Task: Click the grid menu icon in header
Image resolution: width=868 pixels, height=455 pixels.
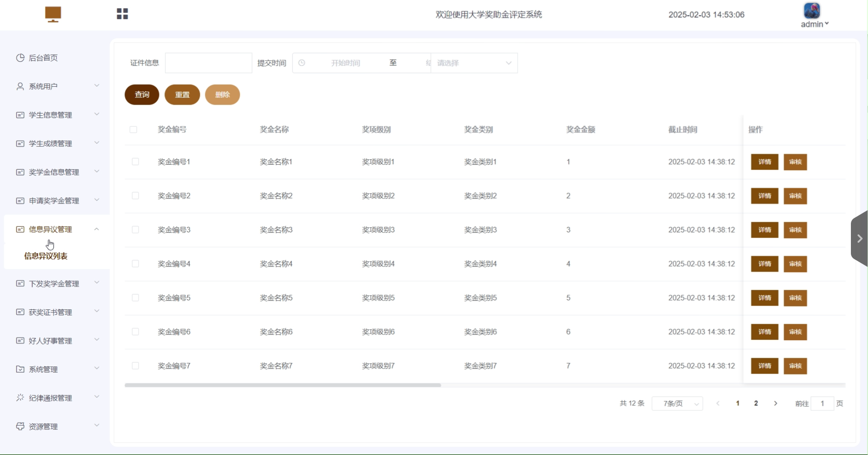Action: tap(122, 14)
